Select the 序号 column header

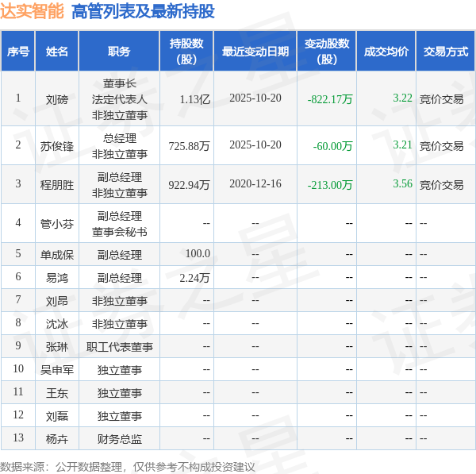point(18,51)
